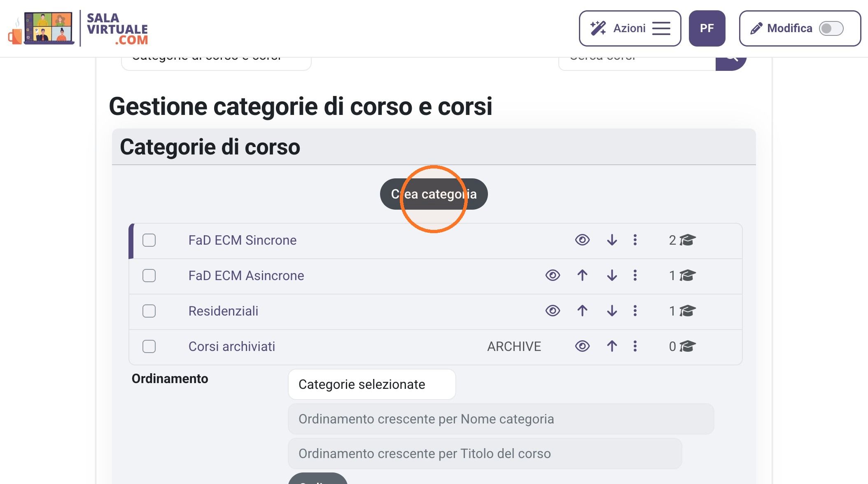Click the FaD ECM Sincrone course count icon

688,240
